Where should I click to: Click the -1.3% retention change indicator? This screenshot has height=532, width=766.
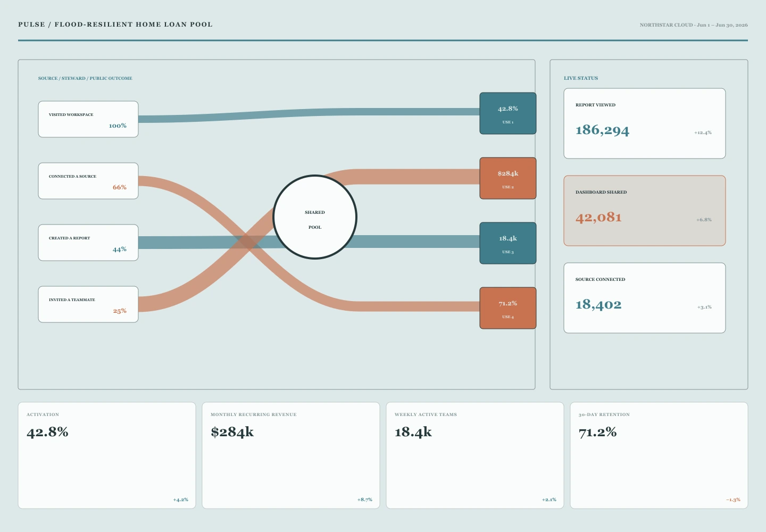(733, 500)
